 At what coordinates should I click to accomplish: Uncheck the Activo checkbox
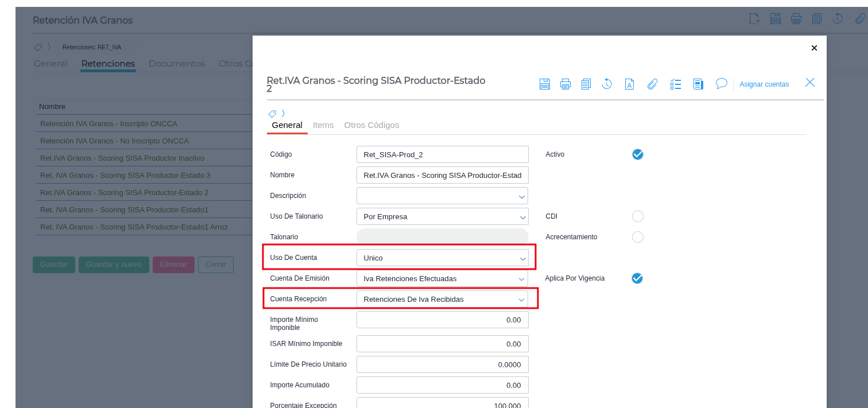pos(637,154)
